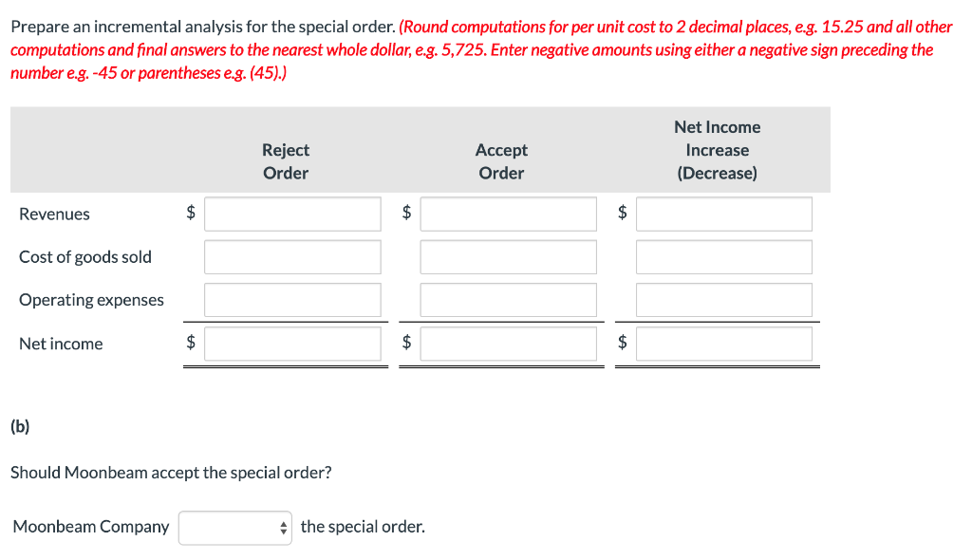Viewport: 972px width, 560px height.
Task: Select the Revenues Net Income Increase box
Action: tap(723, 214)
